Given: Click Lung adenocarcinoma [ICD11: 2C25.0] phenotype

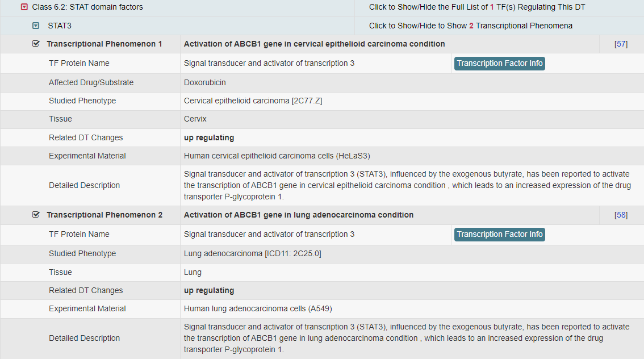Looking at the screenshot, I should 252,253.
